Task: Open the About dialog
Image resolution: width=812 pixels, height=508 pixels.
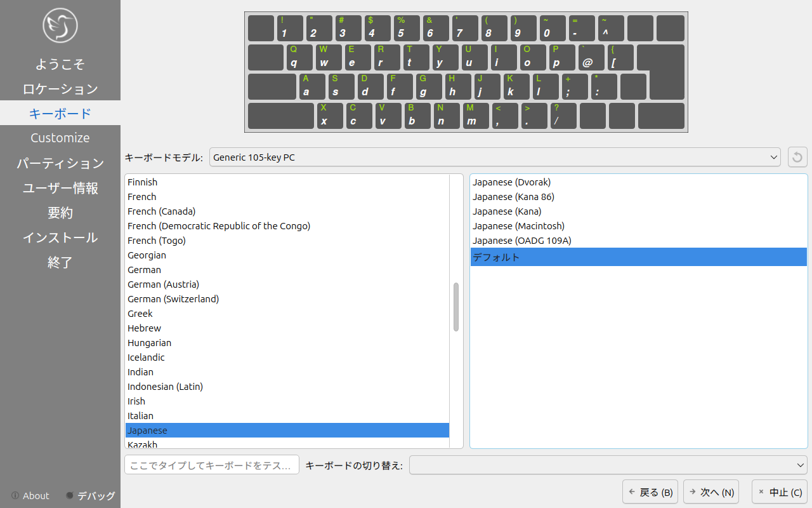Action: tap(30, 496)
